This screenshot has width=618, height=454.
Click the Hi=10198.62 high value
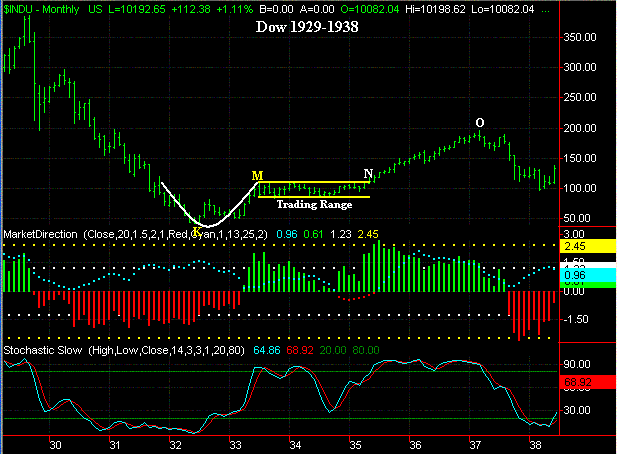pyautogui.click(x=436, y=9)
